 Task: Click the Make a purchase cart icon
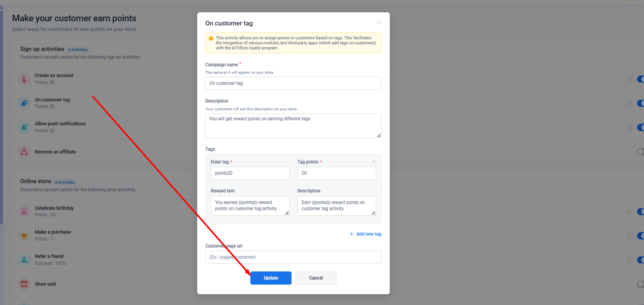[x=24, y=236]
